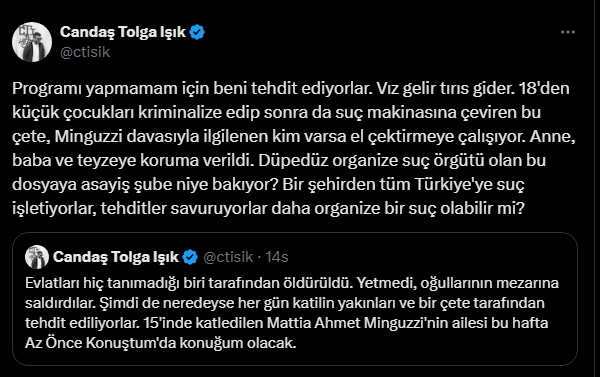Screen dimensions: 600x377
Task: Click the phrase "Vız gelir tırıs gider"
Action: click(x=446, y=88)
